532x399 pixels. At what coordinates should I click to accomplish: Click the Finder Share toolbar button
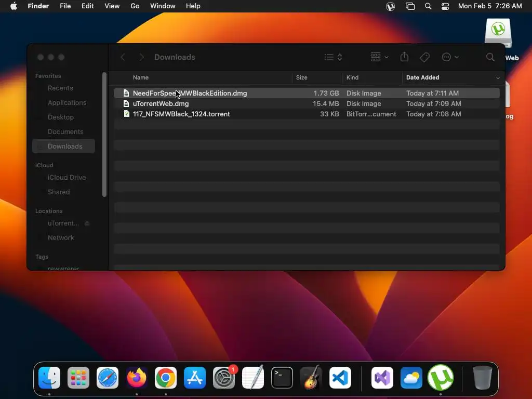[x=404, y=57]
